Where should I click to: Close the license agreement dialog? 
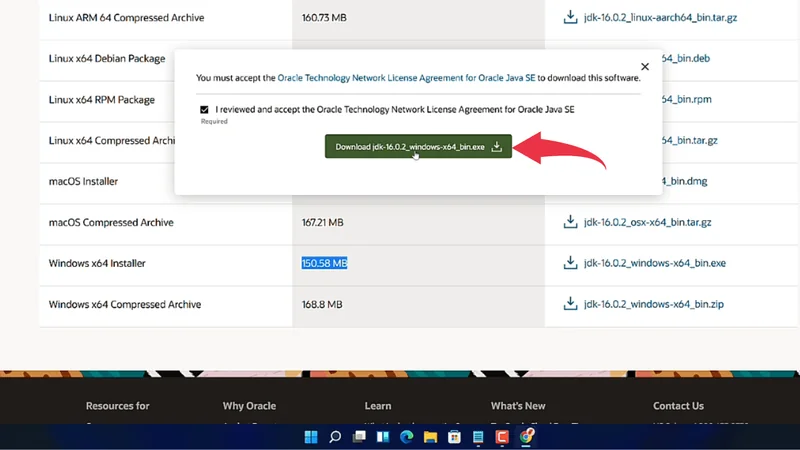644,67
